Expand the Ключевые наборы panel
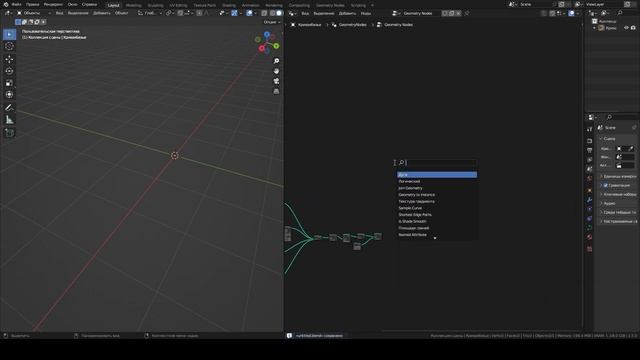The width and height of the screenshot is (640, 360). (618, 194)
